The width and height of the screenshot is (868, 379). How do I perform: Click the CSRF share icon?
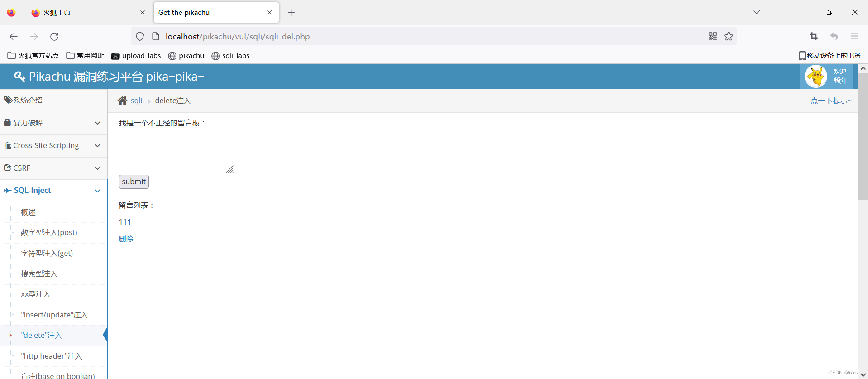(x=7, y=168)
